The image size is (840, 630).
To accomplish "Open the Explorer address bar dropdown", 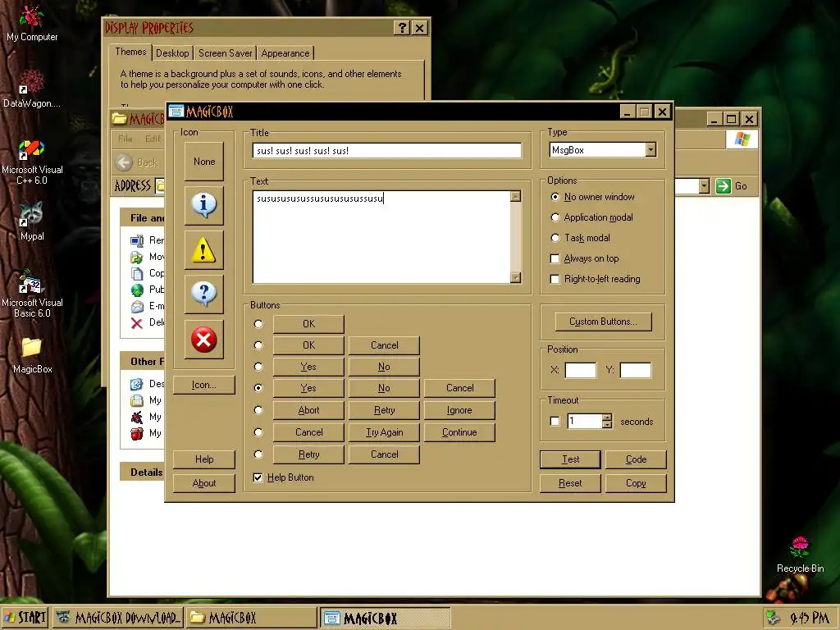I will [x=704, y=186].
